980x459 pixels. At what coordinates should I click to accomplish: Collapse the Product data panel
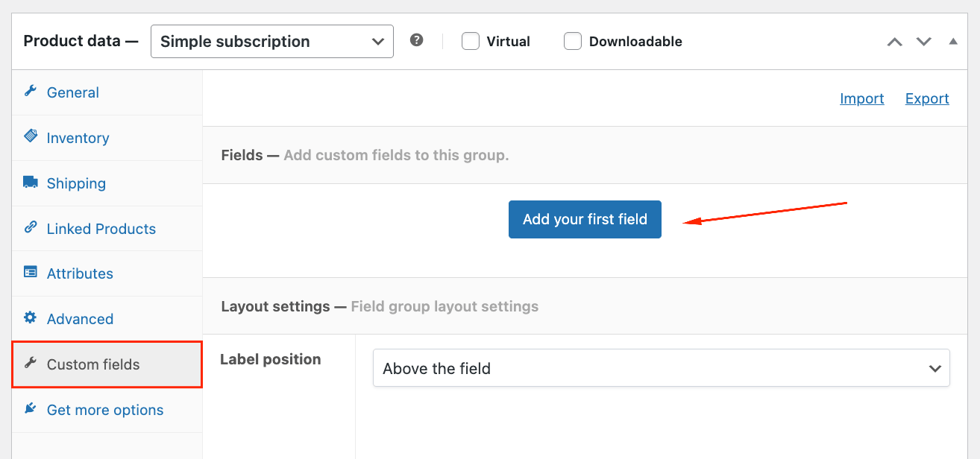coord(953,42)
